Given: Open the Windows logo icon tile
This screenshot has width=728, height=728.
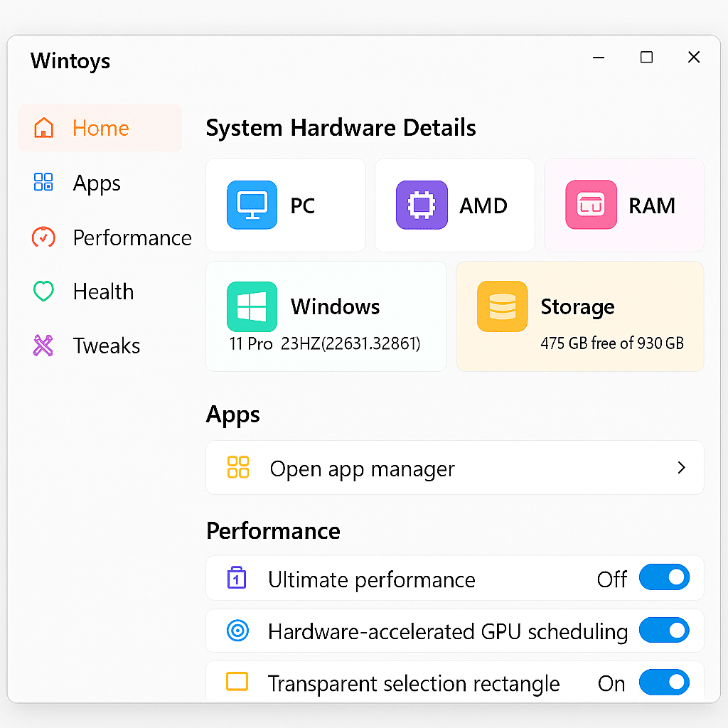Looking at the screenshot, I should coord(252,306).
